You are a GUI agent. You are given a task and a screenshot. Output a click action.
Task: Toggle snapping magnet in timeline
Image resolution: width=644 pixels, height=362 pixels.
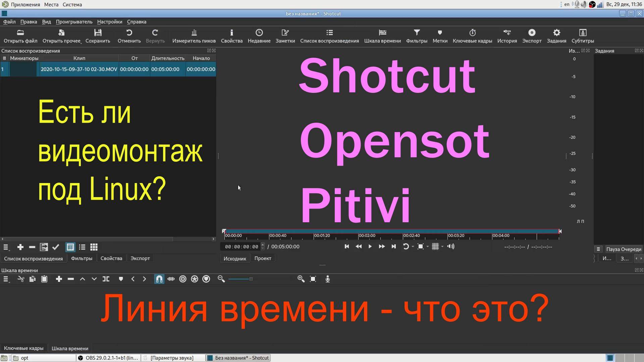pos(159,279)
